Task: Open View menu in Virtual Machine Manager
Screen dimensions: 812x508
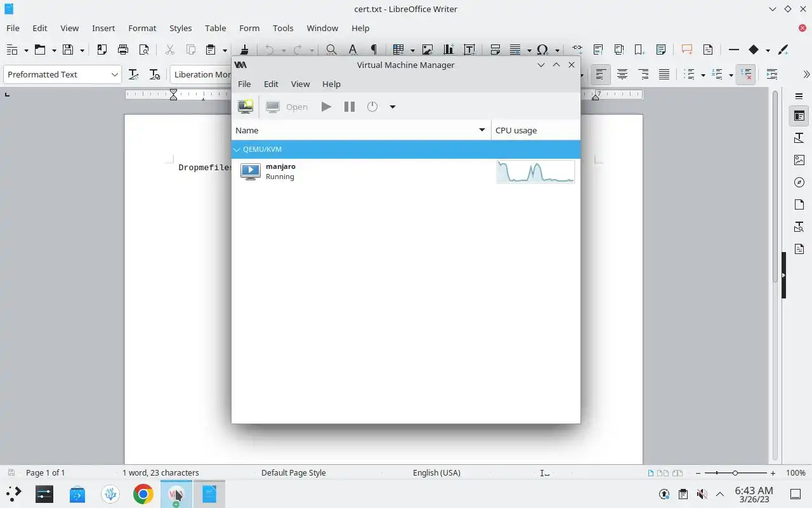Action: (x=300, y=84)
